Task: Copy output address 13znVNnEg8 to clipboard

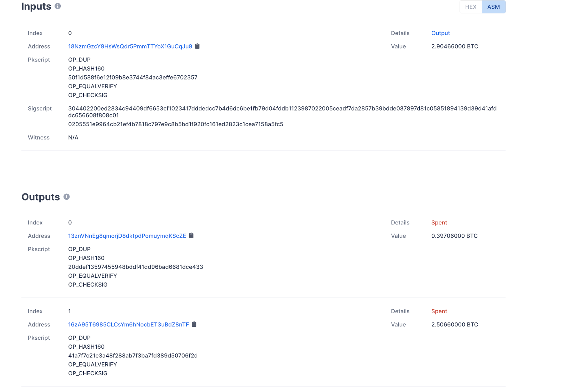Action: click(191, 236)
